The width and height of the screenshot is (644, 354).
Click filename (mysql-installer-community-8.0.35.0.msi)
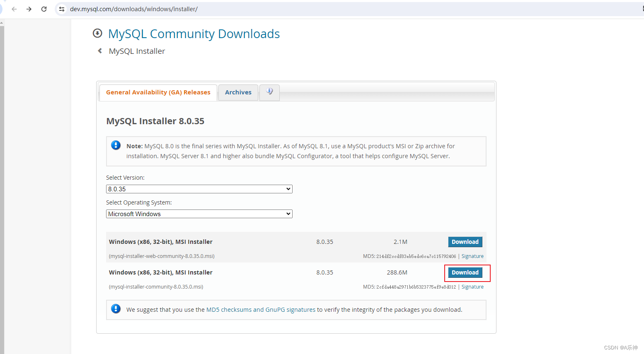(x=156, y=287)
